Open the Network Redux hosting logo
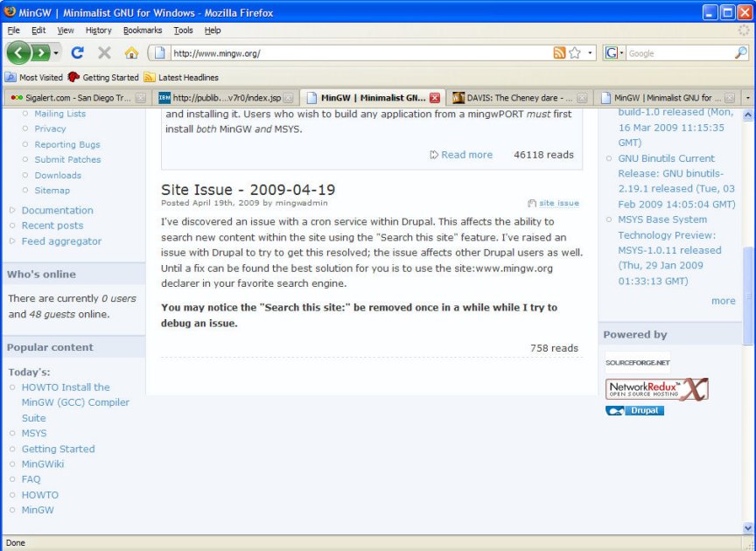This screenshot has height=551, width=756. coord(656,389)
